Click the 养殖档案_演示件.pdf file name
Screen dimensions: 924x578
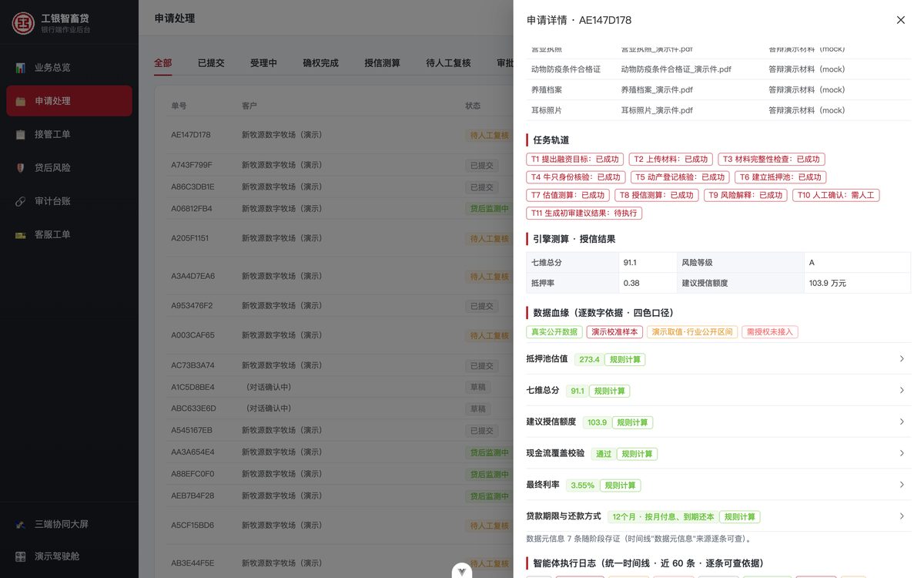[x=657, y=90]
